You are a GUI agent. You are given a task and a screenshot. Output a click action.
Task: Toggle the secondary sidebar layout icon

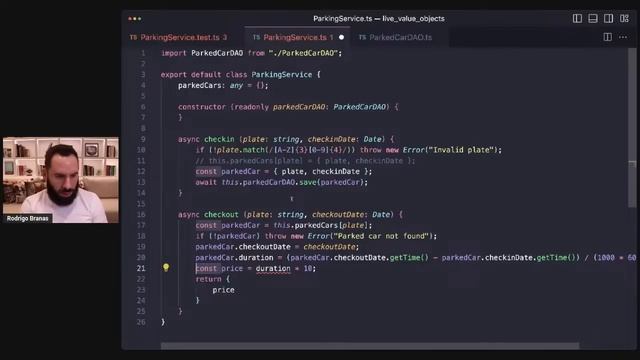(608, 18)
